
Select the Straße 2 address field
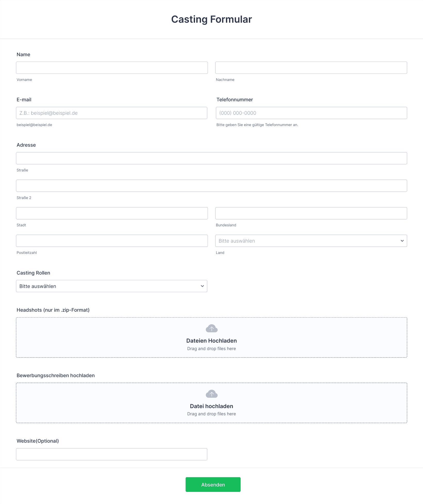click(x=212, y=186)
